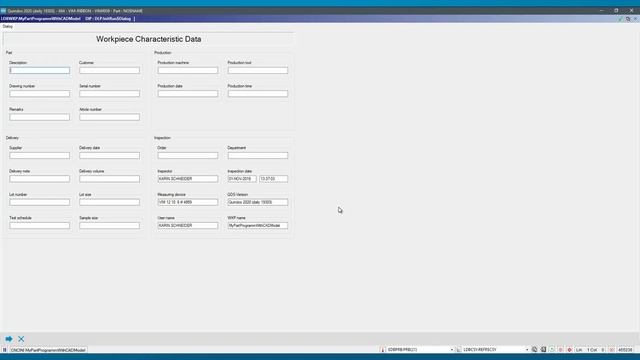
Task: Click the Quindos app icon in title bar
Action: tap(3, 11)
